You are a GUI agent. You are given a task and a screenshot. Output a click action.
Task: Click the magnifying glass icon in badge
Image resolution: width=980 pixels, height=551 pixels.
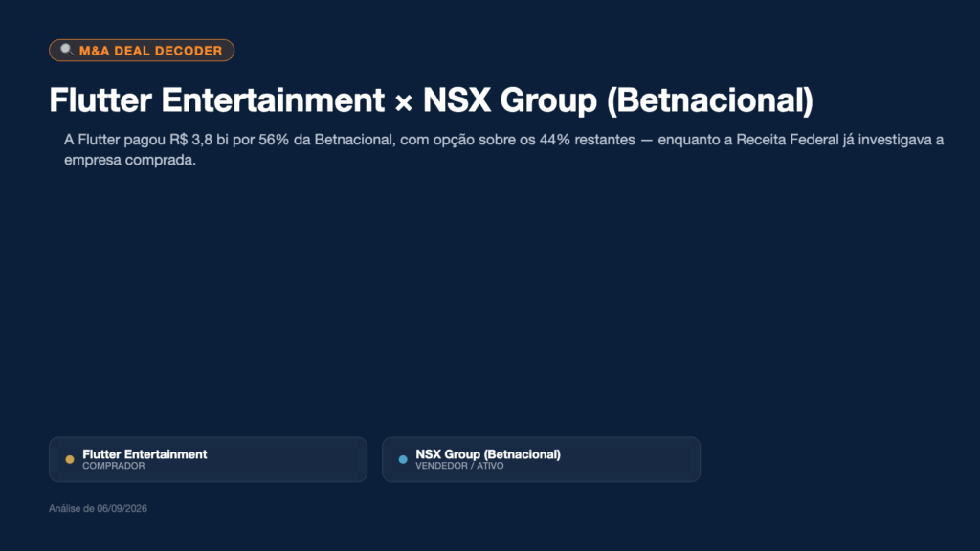(x=66, y=50)
